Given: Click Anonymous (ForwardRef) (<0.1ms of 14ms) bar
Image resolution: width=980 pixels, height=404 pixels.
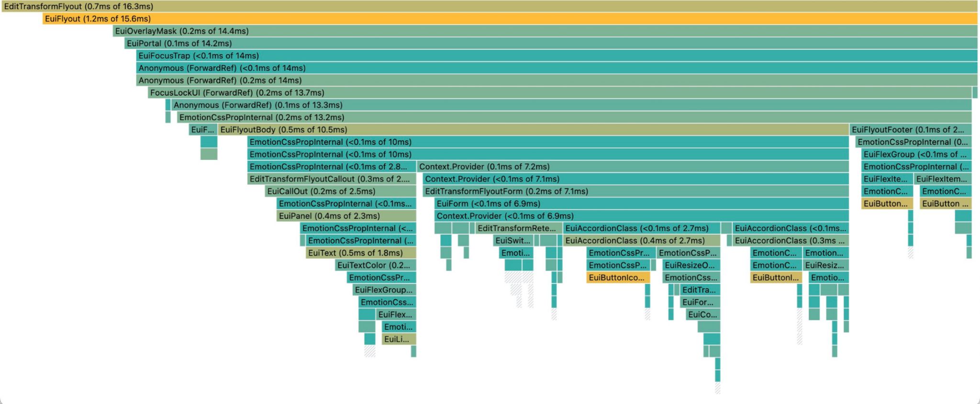Looking at the screenshot, I should (x=557, y=68).
